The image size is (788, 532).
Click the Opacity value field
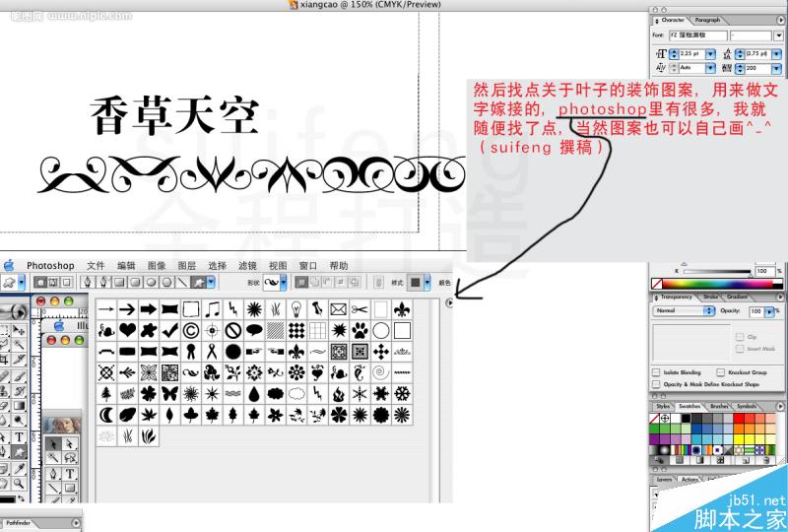pyautogui.click(x=755, y=311)
